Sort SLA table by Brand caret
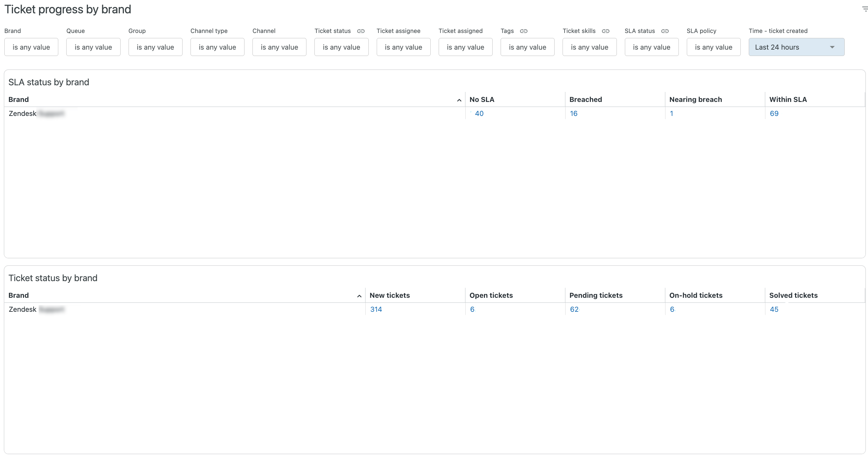Screen dimensions: 868x457 pos(459,100)
